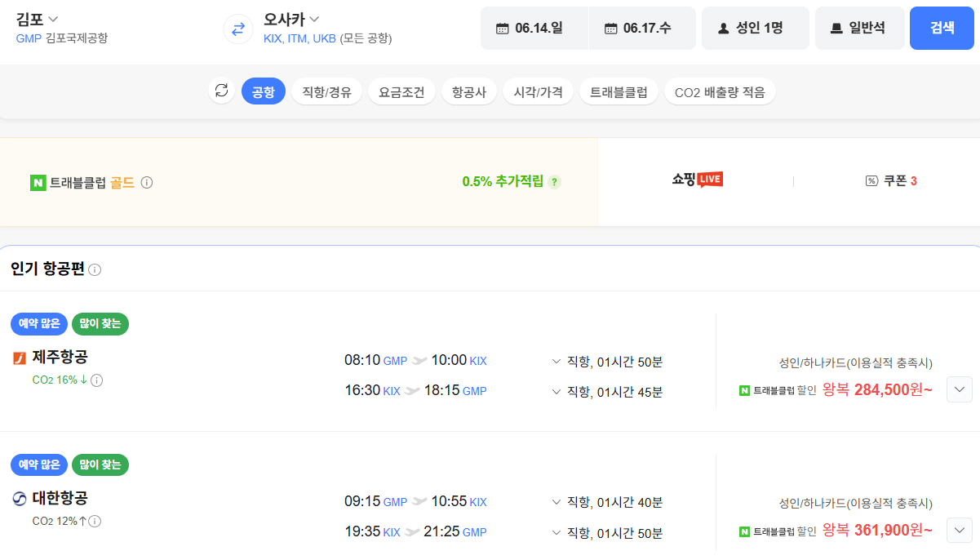The width and height of the screenshot is (980, 560).
Task: Expand the 제주항공 flight details chevron
Action: [x=959, y=389]
